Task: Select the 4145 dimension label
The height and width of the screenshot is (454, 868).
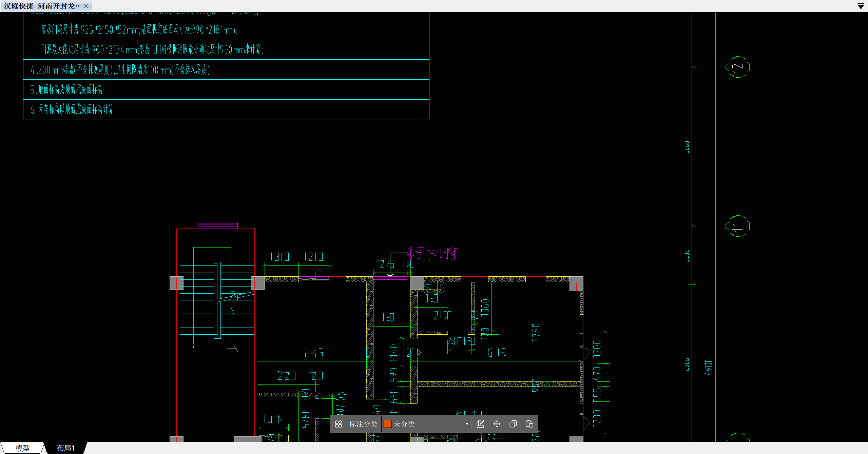Action: 312,353
